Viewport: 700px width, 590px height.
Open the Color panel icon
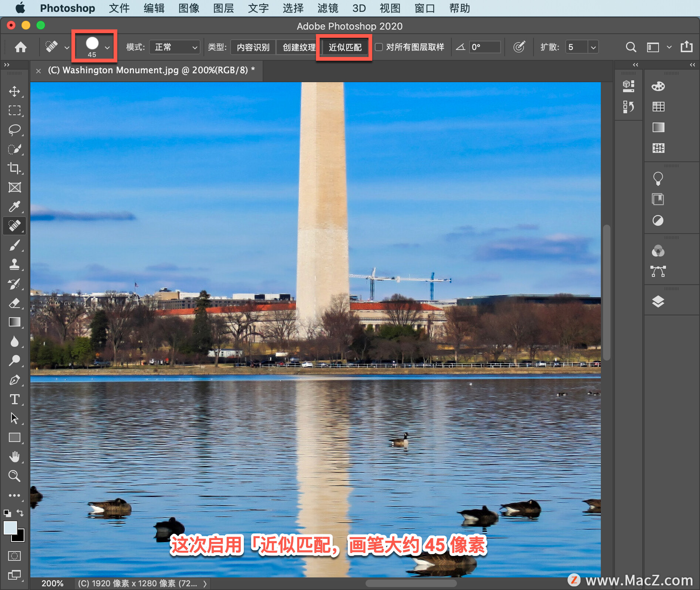coord(658,87)
